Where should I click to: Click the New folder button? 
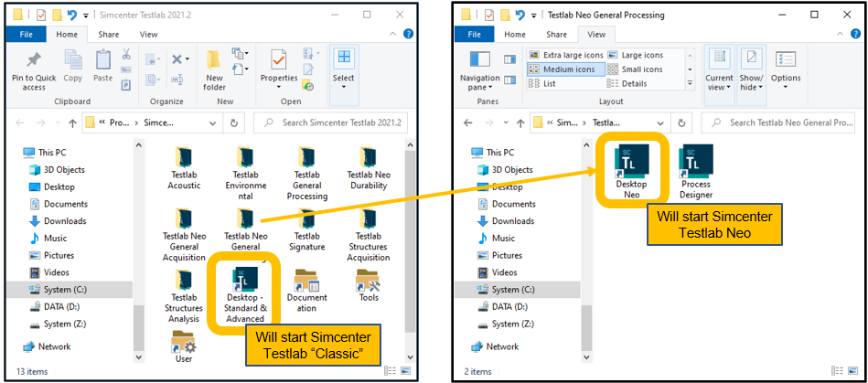point(215,70)
